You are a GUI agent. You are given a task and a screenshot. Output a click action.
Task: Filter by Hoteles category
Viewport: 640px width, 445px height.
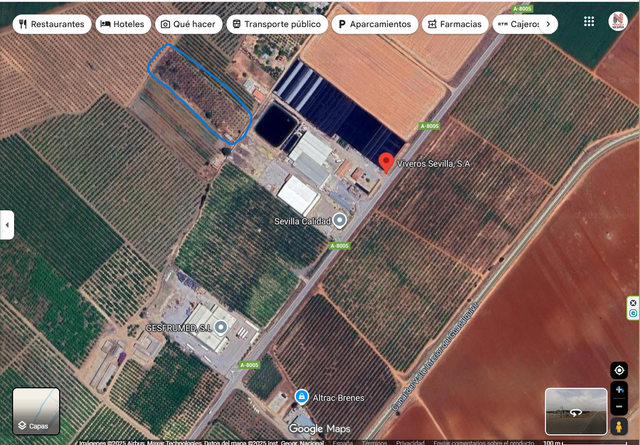point(123,24)
